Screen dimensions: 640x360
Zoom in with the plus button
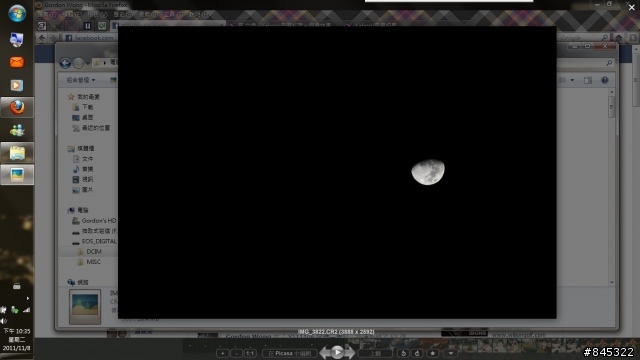222,353
